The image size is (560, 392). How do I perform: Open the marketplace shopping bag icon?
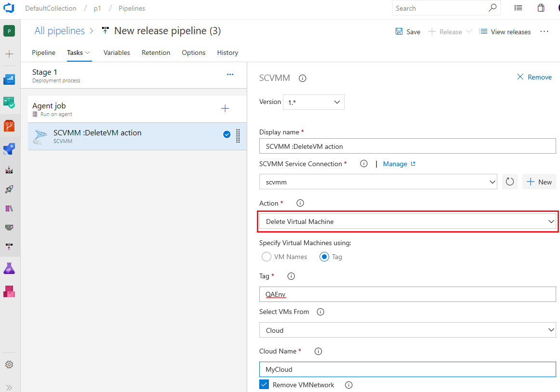(x=541, y=8)
